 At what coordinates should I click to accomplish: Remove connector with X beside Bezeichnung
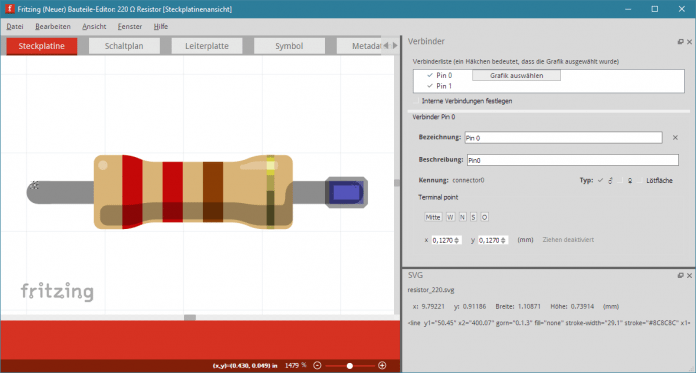(675, 138)
